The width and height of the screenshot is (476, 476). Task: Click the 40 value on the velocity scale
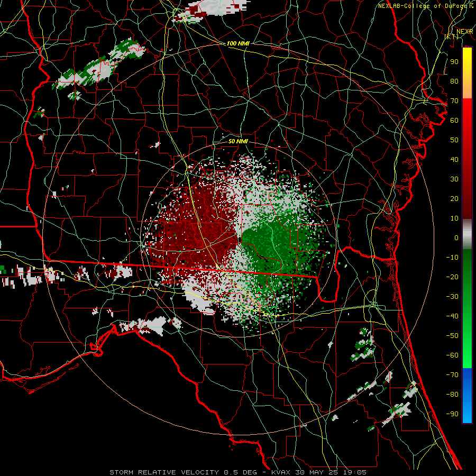pos(454,160)
